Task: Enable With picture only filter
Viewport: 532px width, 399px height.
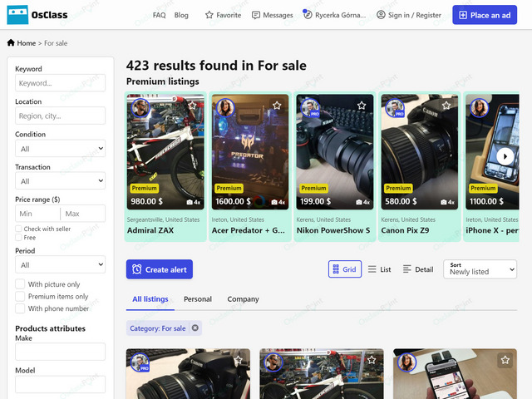Action: coord(20,284)
